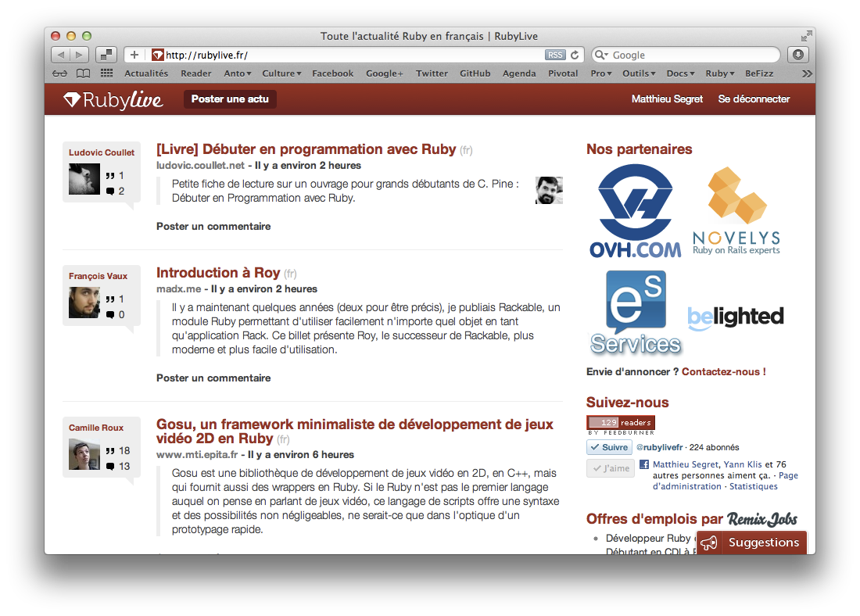860x616 pixels.
Task: Click the RubyLive logo
Action: click(x=112, y=99)
